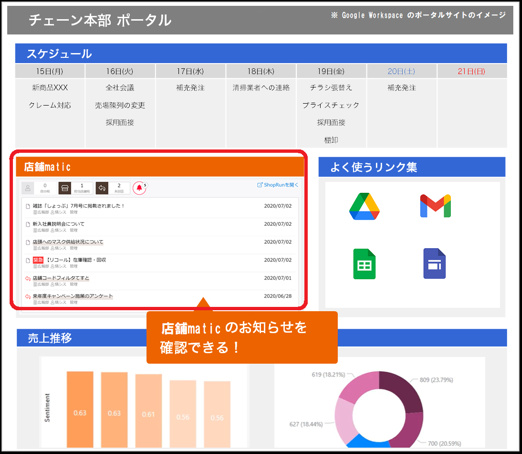The width and height of the screenshot is (522, 454).
Task: Click the チラシ張替え schedule entry
Action: pos(331,88)
